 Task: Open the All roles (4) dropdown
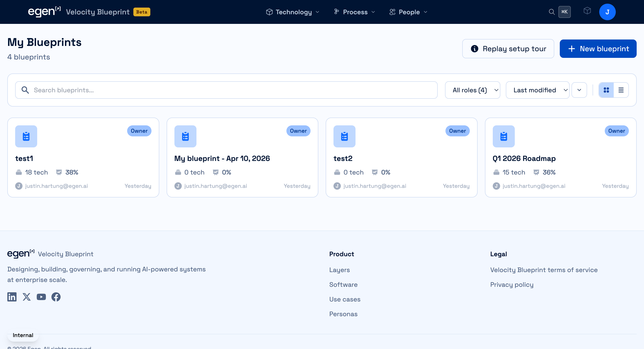tap(472, 90)
